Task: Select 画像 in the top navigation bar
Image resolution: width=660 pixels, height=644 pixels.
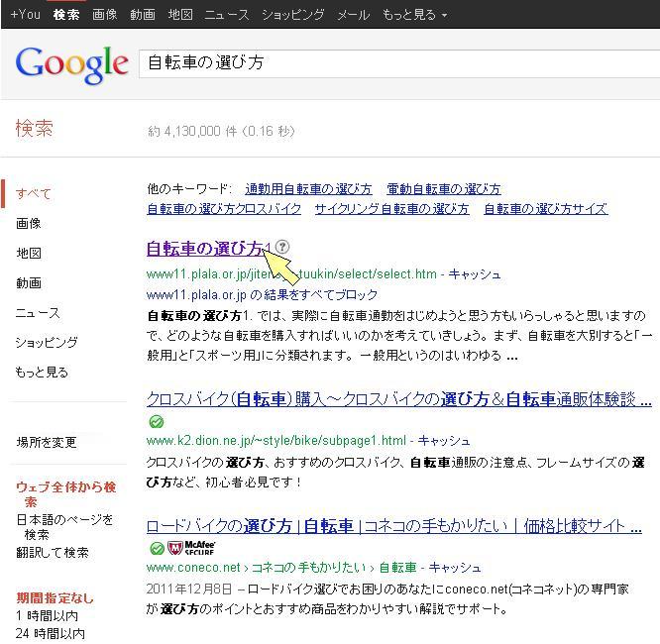Action: pos(104,15)
